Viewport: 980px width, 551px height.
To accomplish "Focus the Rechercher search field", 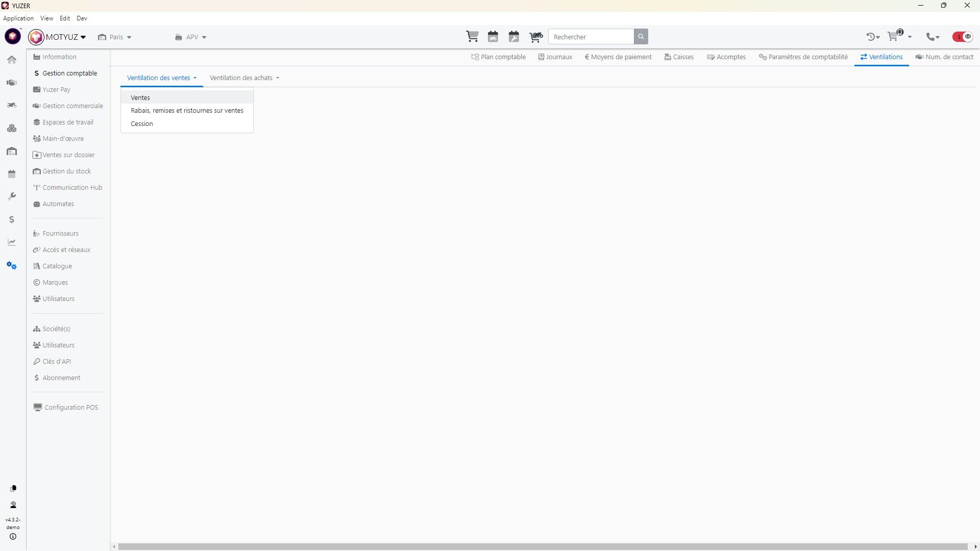I will pos(591,37).
